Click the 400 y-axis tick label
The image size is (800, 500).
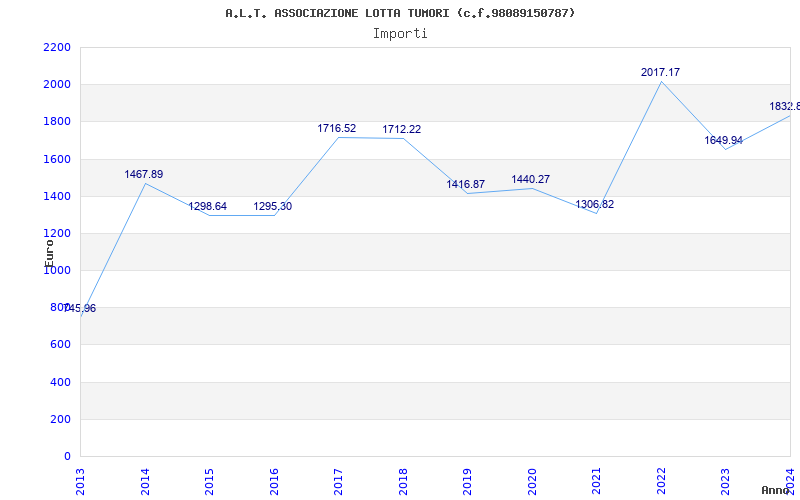60,382
